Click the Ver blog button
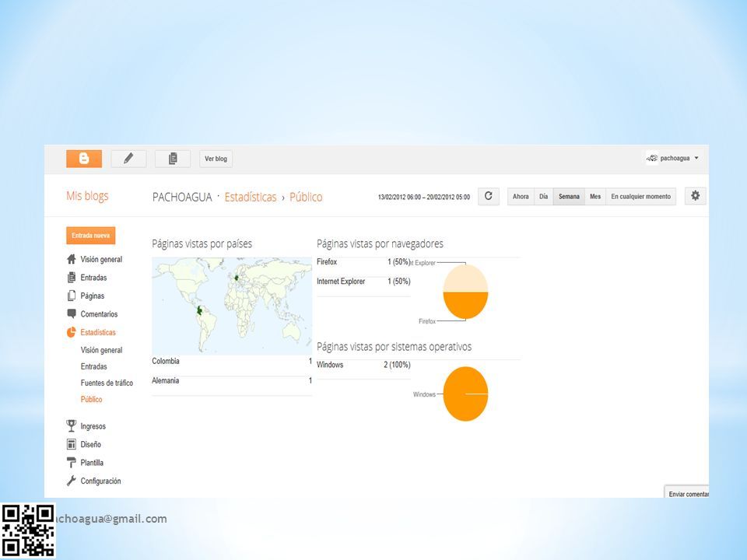Viewport: 747px width, 560px height. click(216, 159)
